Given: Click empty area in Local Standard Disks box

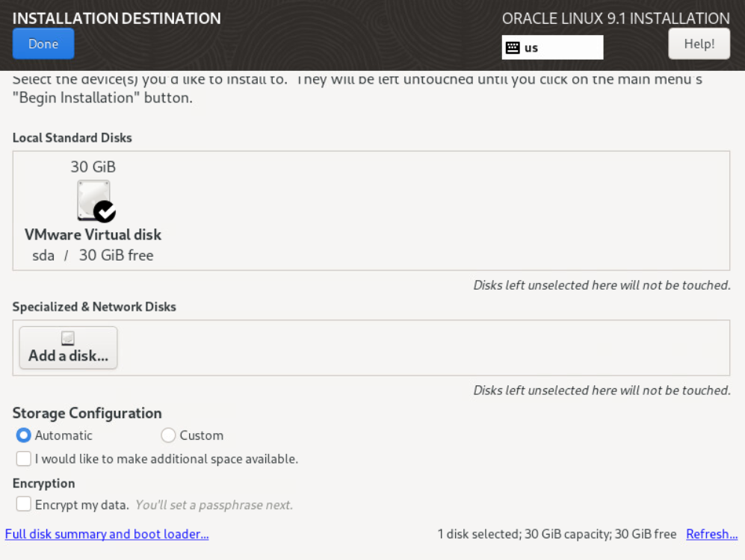Looking at the screenshot, I should click(x=448, y=211).
